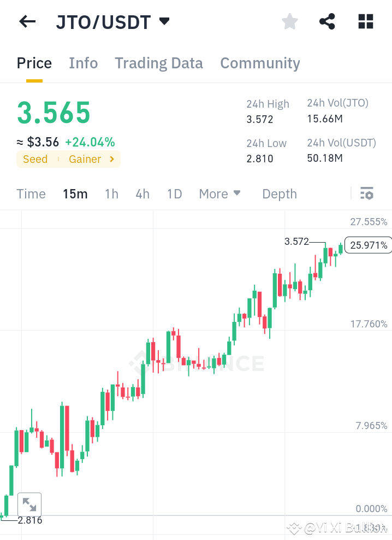Image resolution: width=392 pixels, height=540 pixels.
Task: Open the Depth chart view
Action: [x=279, y=193]
